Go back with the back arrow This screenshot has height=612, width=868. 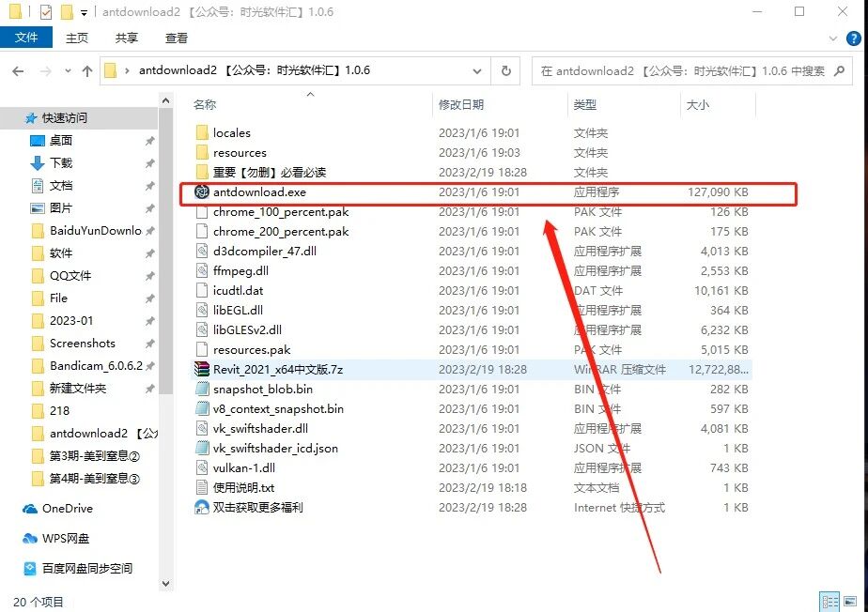pos(18,70)
